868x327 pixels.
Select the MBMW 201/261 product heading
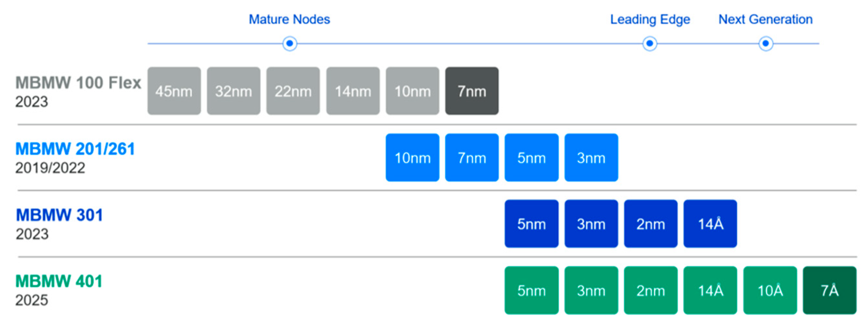coord(75,149)
